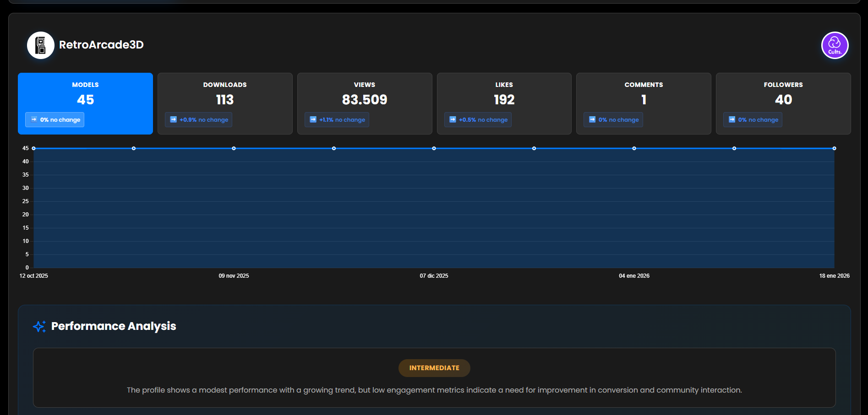Click the arrow icon in Views +1.1% badge
868x415 pixels.
click(x=313, y=119)
